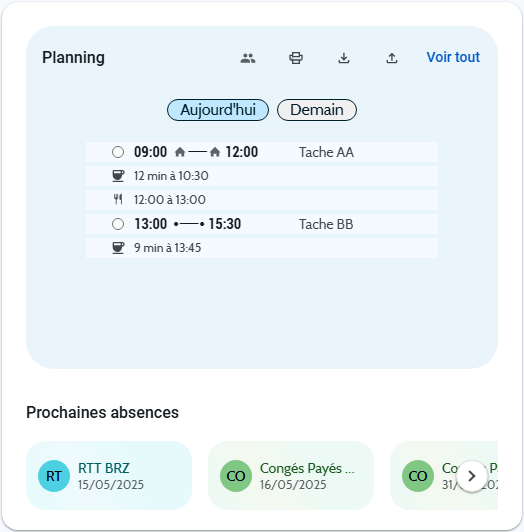Open the RTT BRZ absence card
524x532 pixels.
tap(109, 476)
